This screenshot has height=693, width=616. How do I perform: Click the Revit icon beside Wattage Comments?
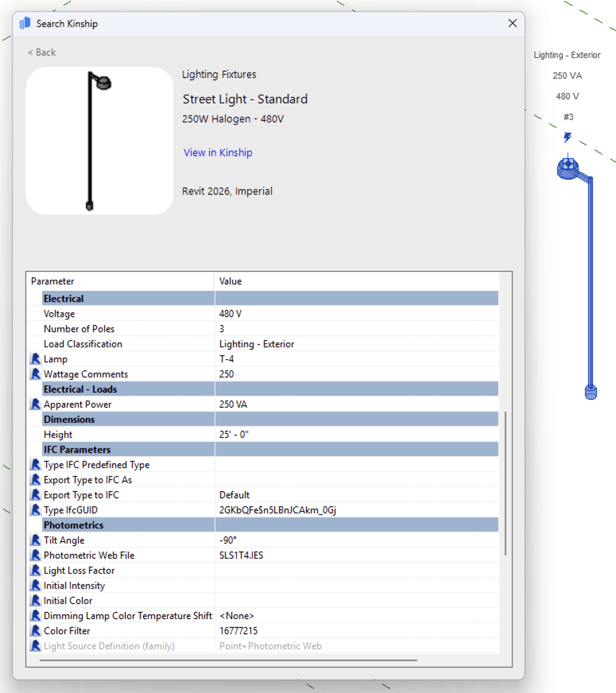tap(36, 374)
